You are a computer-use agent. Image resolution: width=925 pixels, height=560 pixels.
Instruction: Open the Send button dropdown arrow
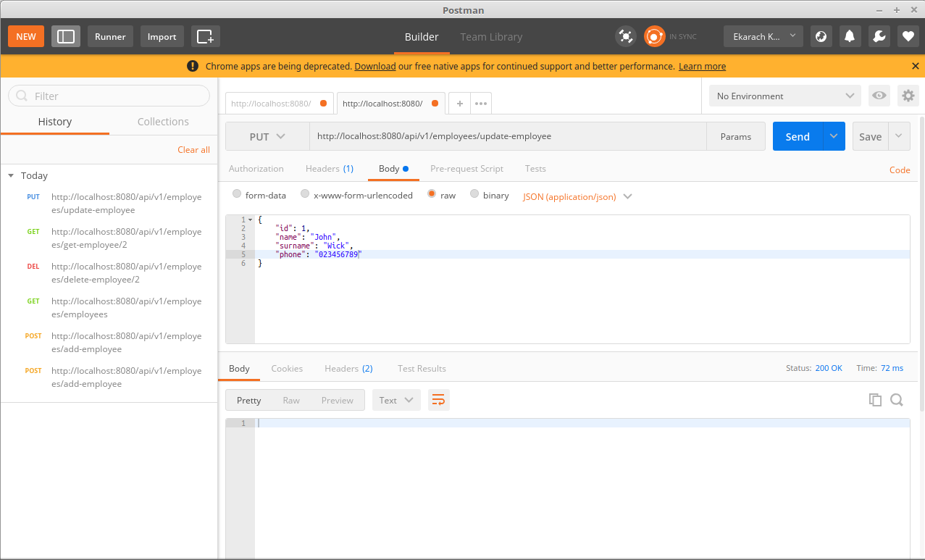[834, 136]
